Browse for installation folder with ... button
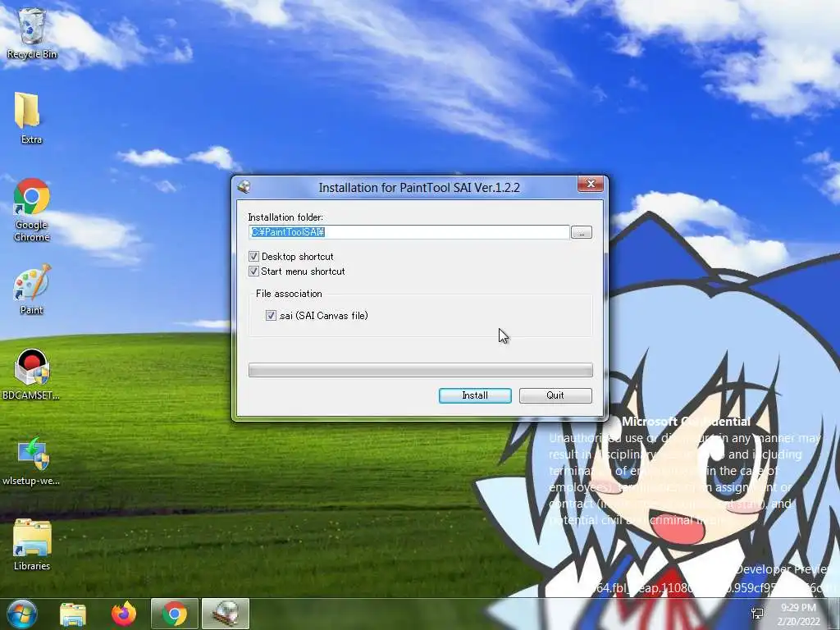Screen dimensions: 840x630 point(582,232)
